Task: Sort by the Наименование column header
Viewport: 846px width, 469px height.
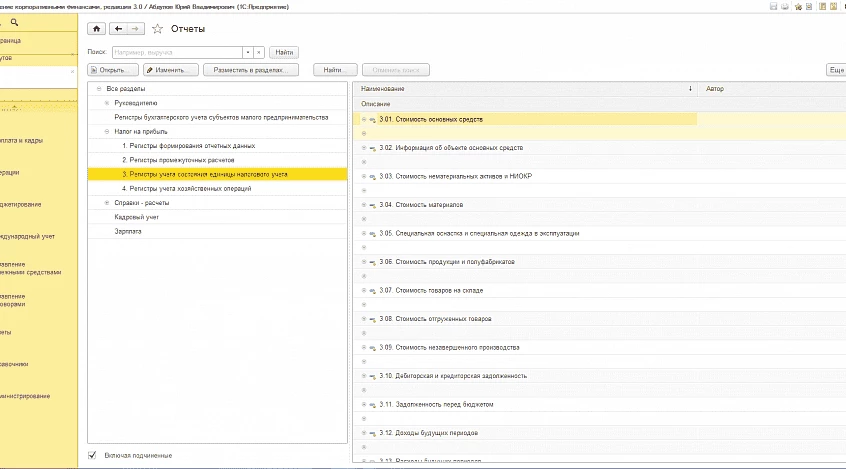Action: 526,89
